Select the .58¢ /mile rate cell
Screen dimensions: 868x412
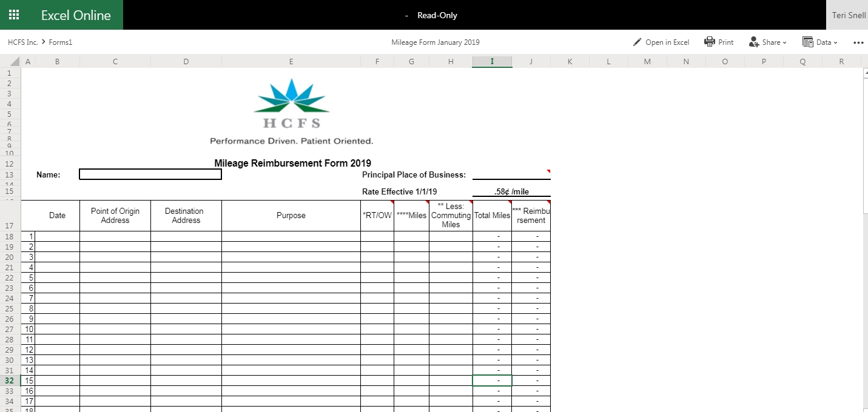point(511,191)
